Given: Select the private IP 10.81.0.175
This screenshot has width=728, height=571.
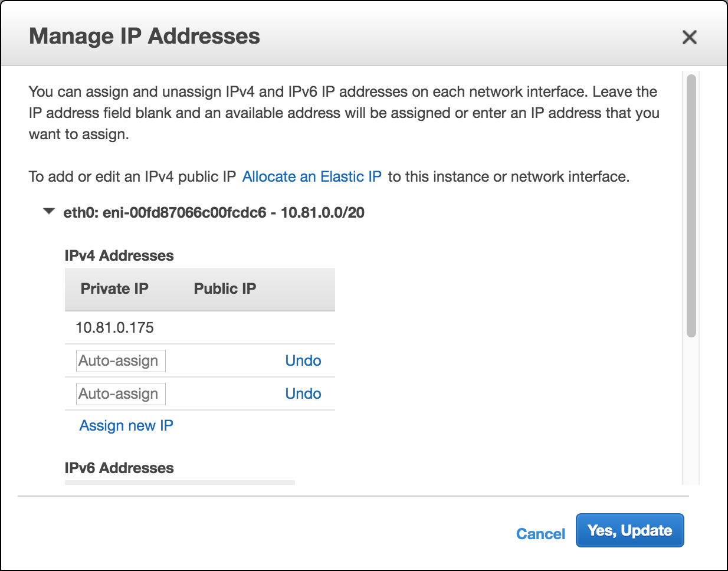Looking at the screenshot, I should pyautogui.click(x=114, y=327).
